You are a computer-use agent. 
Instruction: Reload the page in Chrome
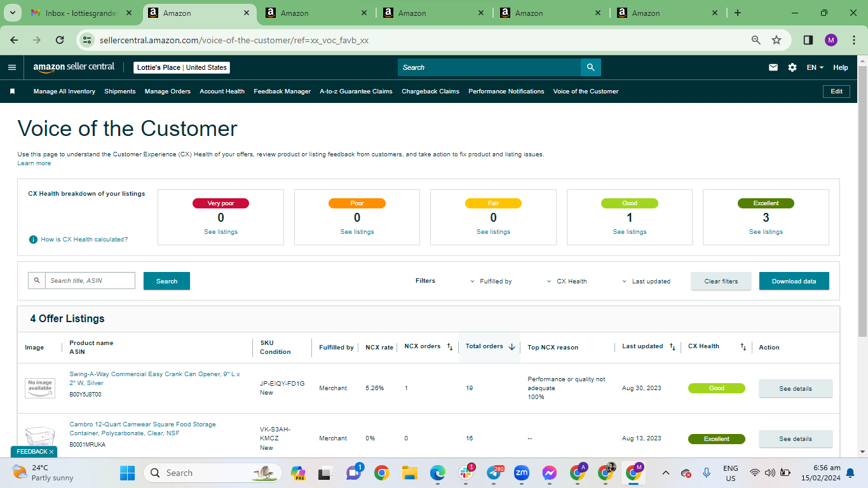point(60,40)
